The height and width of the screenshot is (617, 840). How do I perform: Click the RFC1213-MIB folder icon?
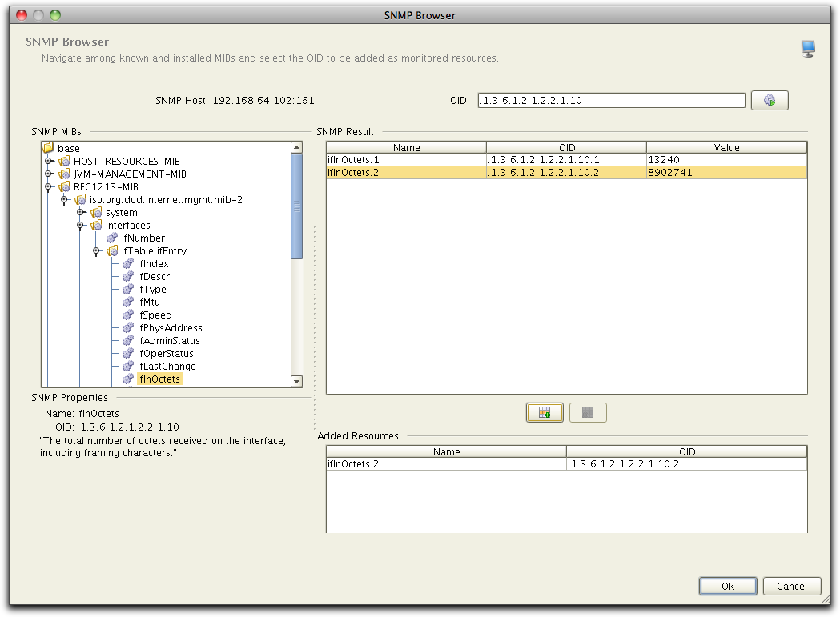click(x=64, y=186)
